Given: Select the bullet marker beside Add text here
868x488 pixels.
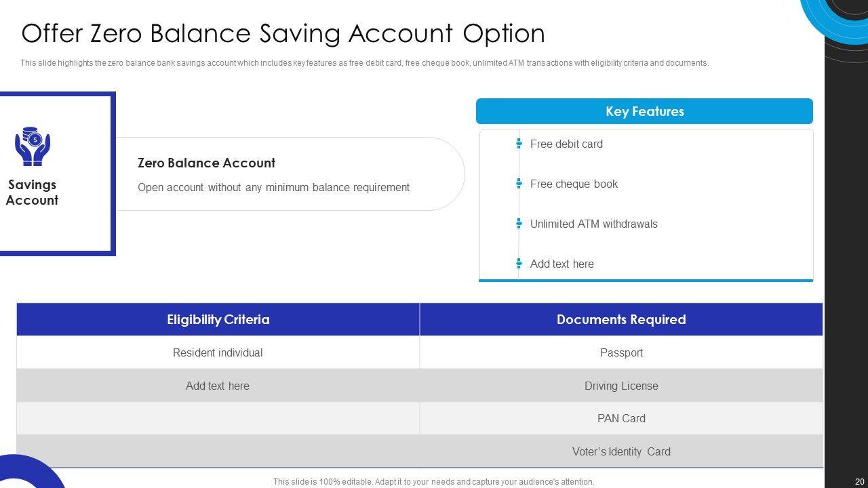Looking at the screenshot, I should (519, 264).
